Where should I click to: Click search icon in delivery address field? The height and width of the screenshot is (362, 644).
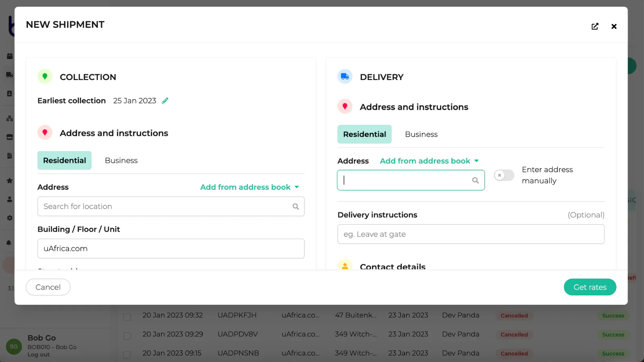(x=475, y=180)
